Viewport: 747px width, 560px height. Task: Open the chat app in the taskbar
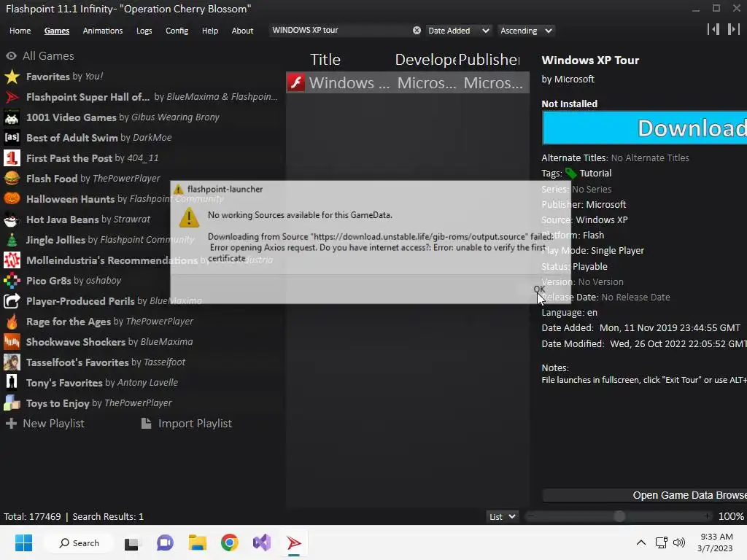click(165, 542)
